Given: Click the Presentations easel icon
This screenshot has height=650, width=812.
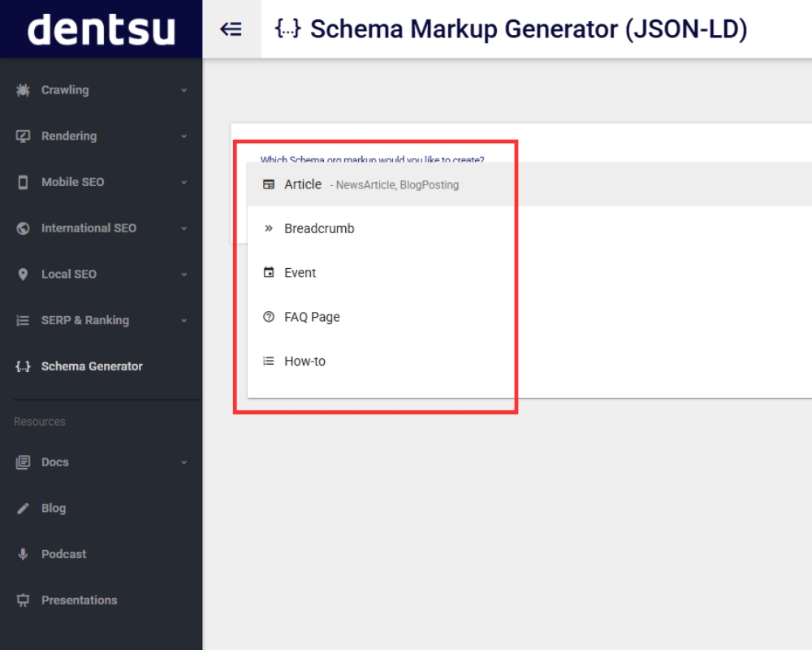Looking at the screenshot, I should click(23, 600).
